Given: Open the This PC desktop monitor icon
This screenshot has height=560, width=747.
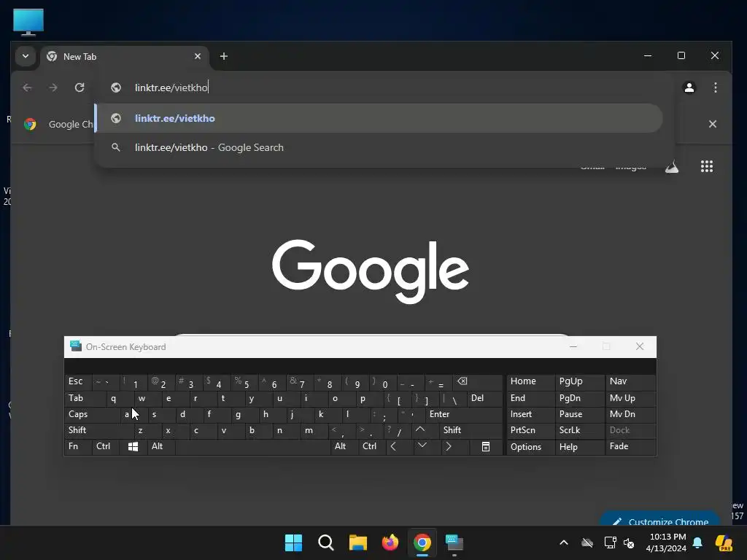Looking at the screenshot, I should [x=28, y=22].
